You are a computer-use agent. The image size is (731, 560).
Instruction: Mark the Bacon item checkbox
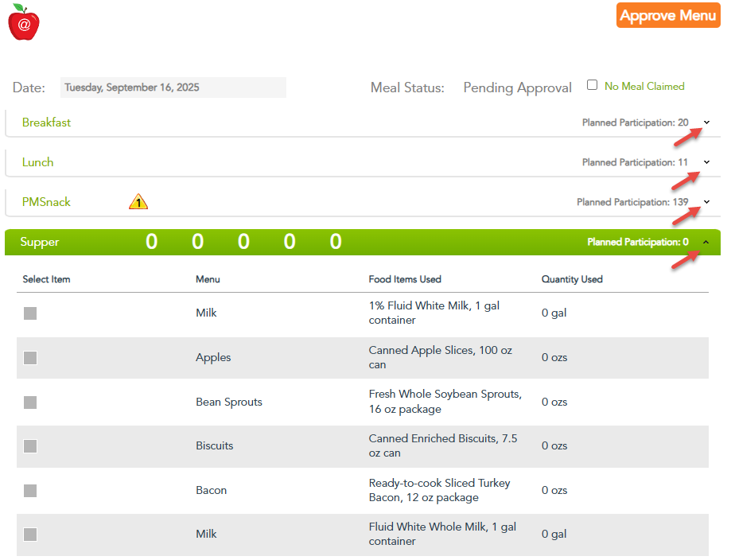30,491
